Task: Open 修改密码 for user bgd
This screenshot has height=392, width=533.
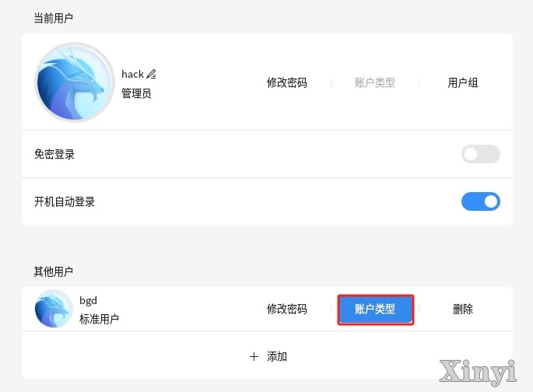Action: click(287, 309)
